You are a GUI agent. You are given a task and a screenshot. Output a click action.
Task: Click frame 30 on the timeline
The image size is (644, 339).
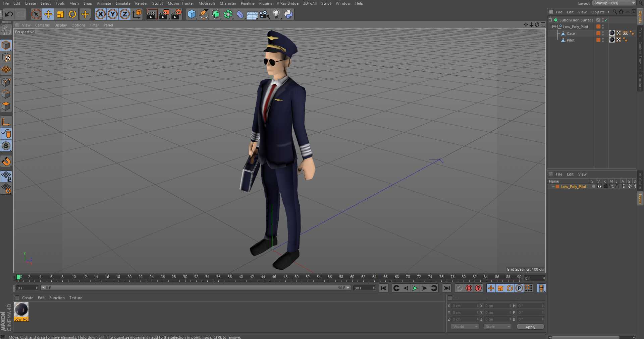185,277
